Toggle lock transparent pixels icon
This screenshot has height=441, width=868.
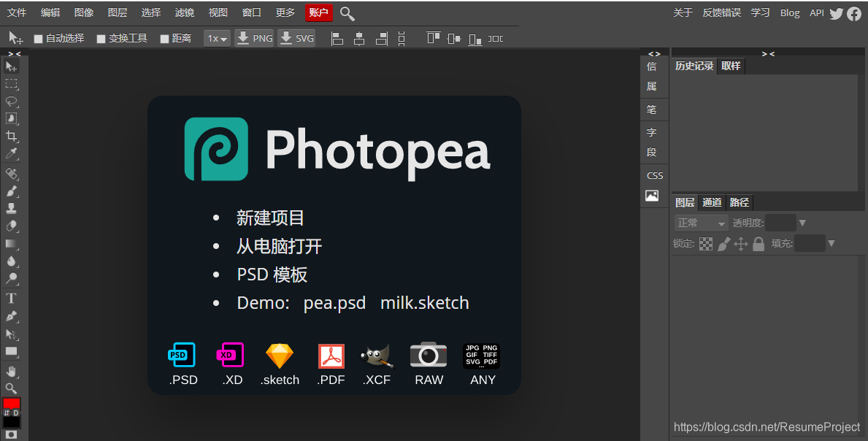(x=706, y=244)
